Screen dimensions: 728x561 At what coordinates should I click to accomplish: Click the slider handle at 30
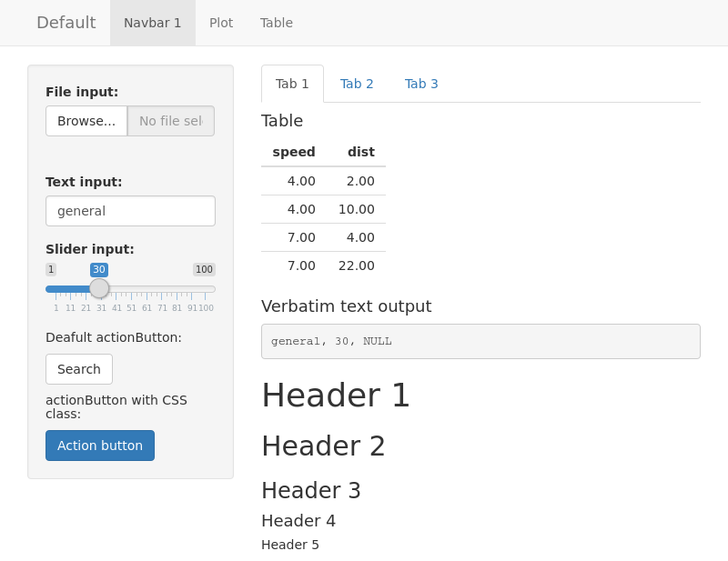pyautogui.click(x=99, y=288)
